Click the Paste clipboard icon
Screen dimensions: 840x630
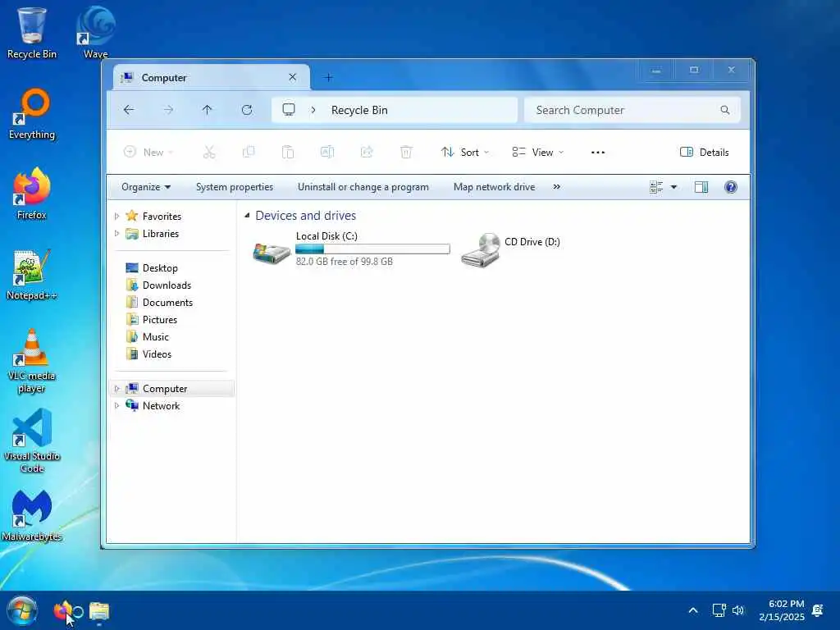[288, 152]
